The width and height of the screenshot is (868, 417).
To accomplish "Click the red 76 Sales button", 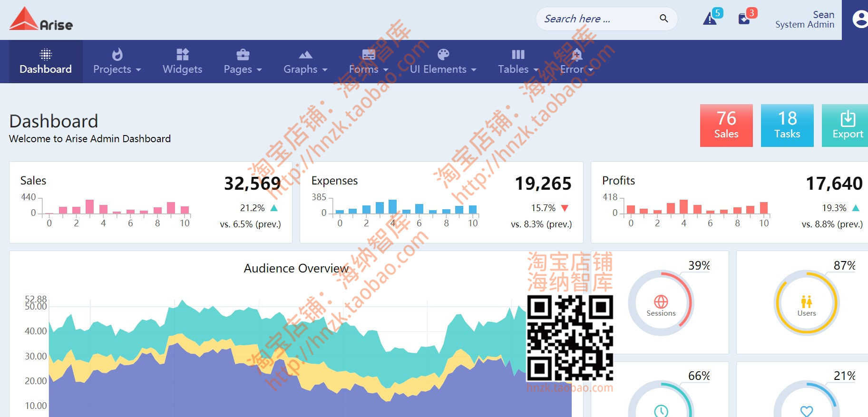I will pos(726,126).
